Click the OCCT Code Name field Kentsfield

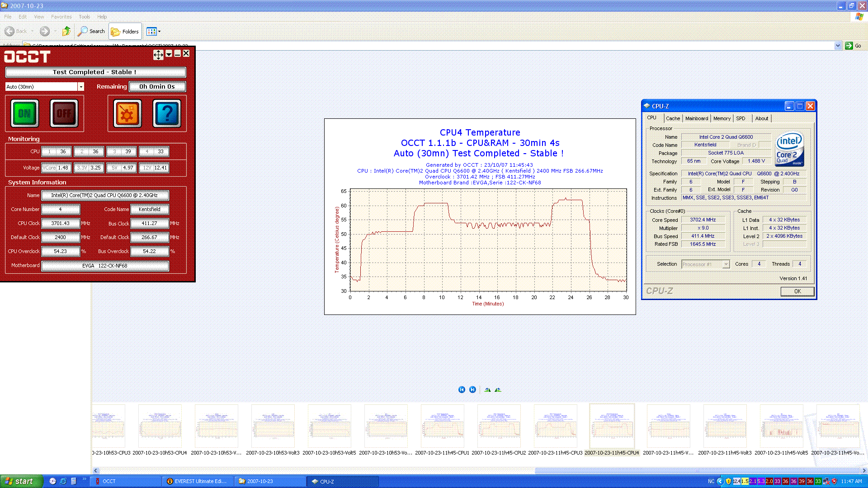coord(150,209)
